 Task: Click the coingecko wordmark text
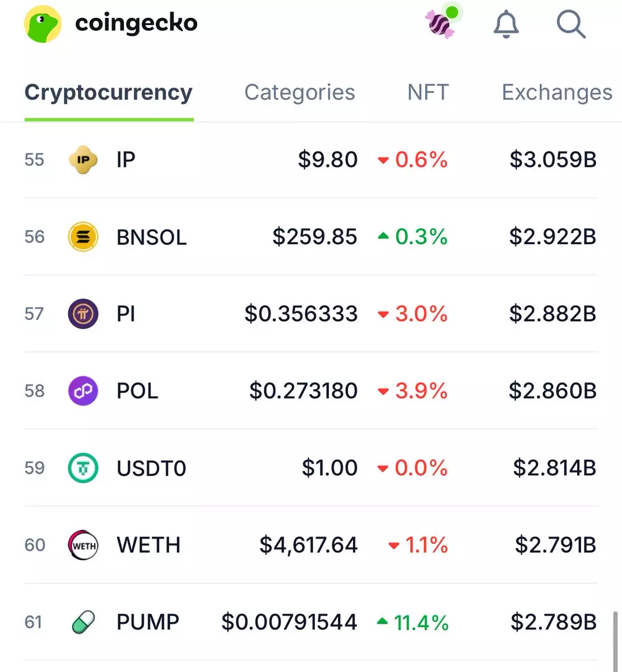tap(136, 23)
